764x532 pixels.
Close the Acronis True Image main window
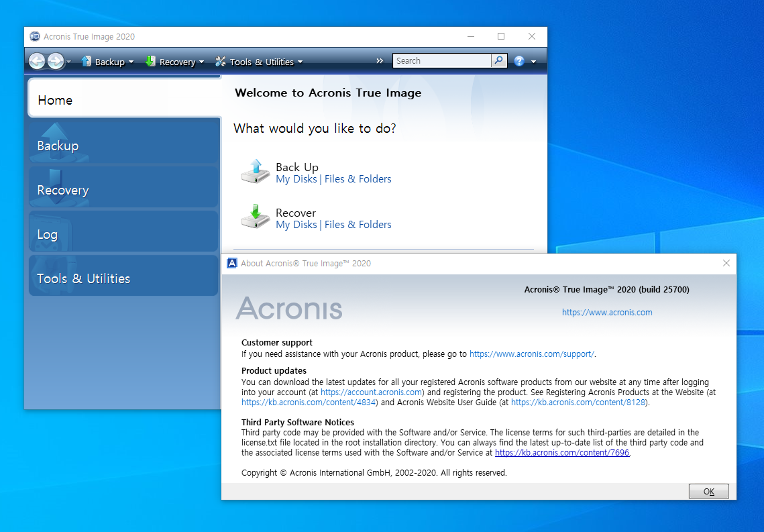(x=532, y=36)
